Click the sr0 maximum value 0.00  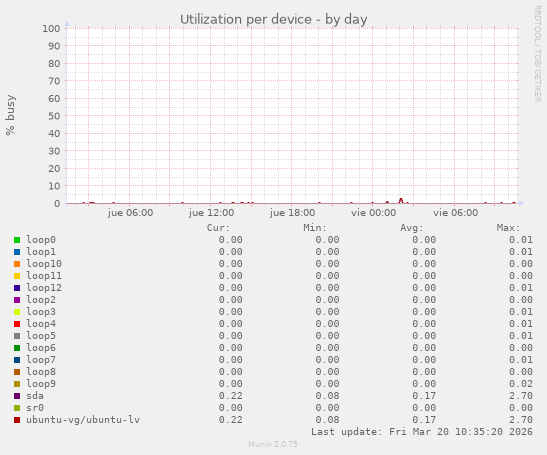pyautogui.click(x=520, y=408)
